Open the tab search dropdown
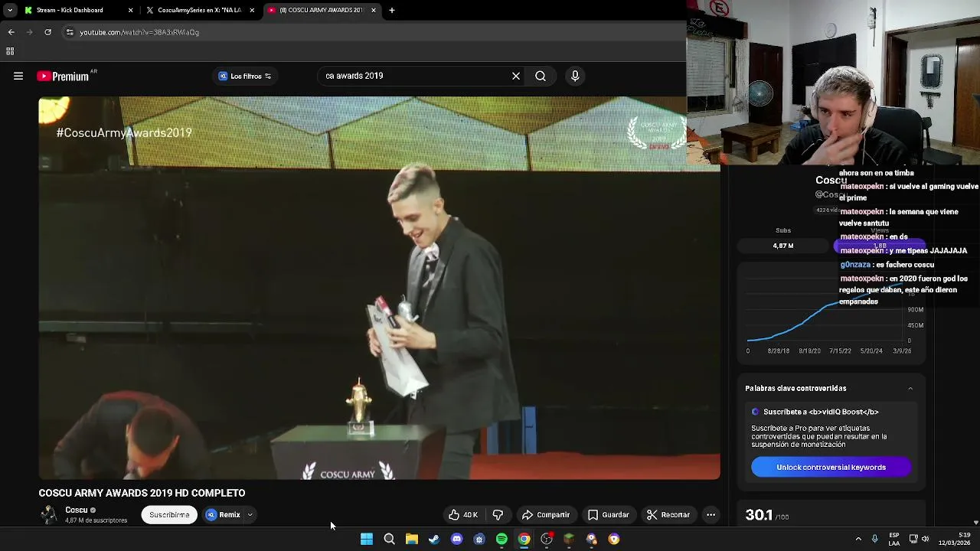 [10, 10]
